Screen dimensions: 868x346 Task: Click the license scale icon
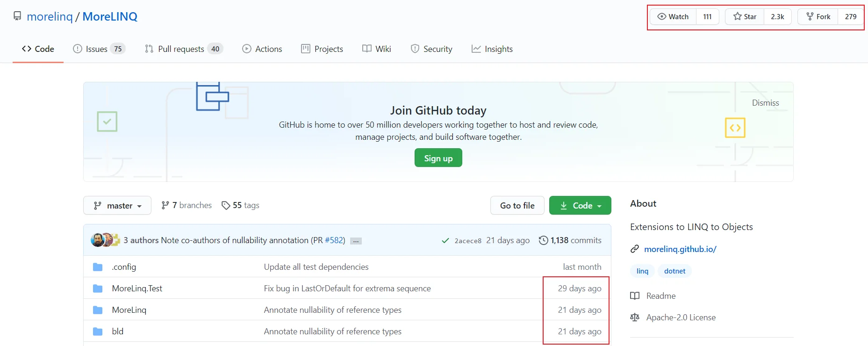[635, 317]
